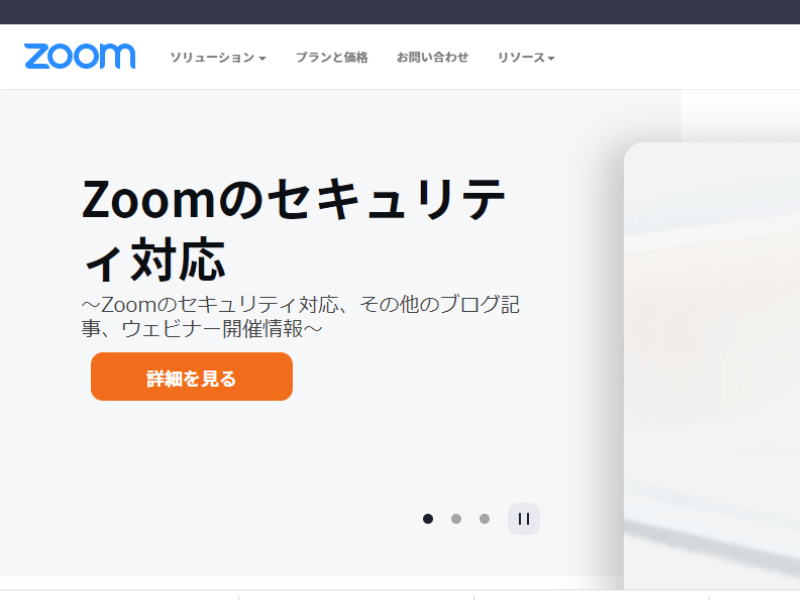This screenshot has height=600, width=800.
Task: Click the dark top banner bar
Action: [400, 12]
